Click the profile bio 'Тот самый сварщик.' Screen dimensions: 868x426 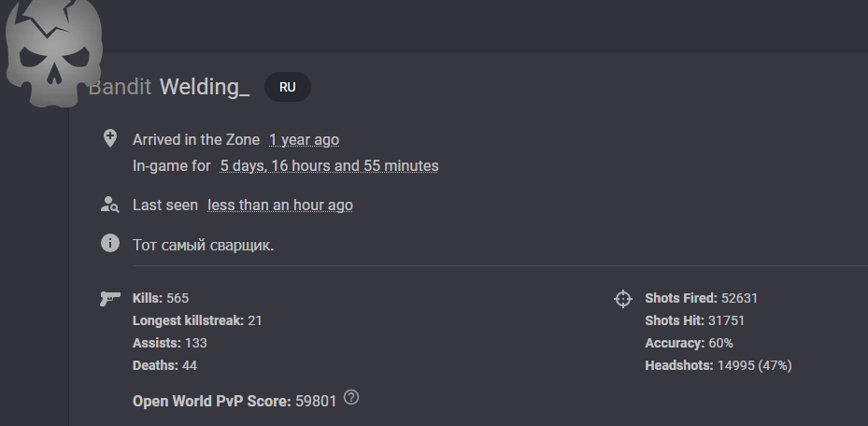click(203, 245)
